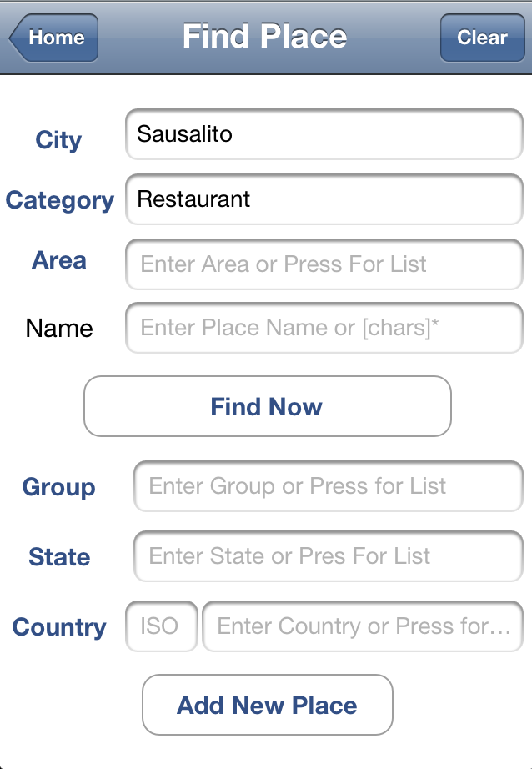Select the Group label
532x769 pixels.
click(x=58, y=487)
